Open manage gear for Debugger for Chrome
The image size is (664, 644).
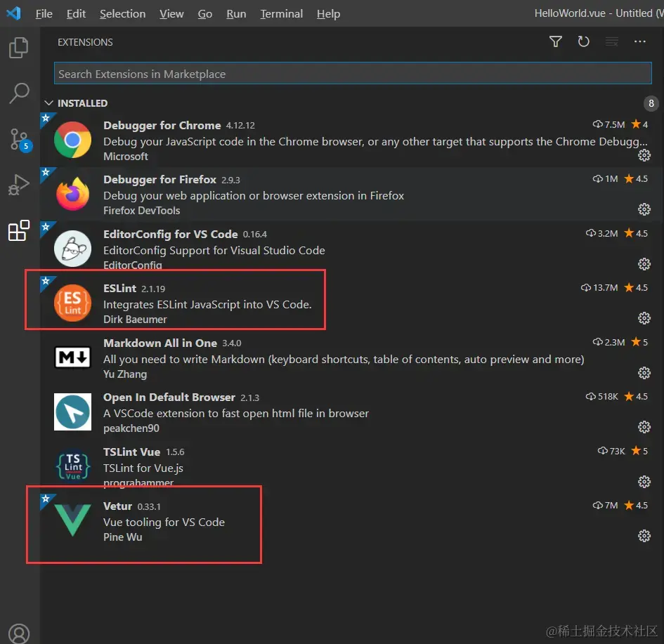tap(644, 155)
